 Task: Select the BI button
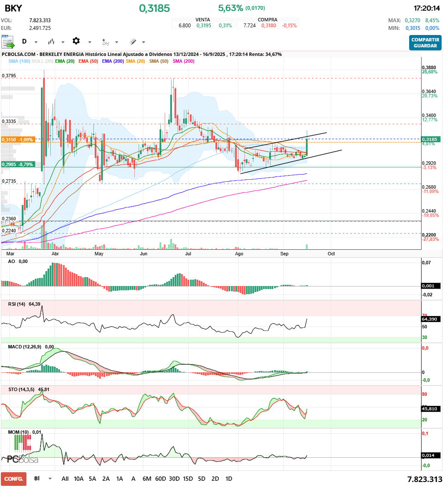pyautogui.click(x=37, y=478)
